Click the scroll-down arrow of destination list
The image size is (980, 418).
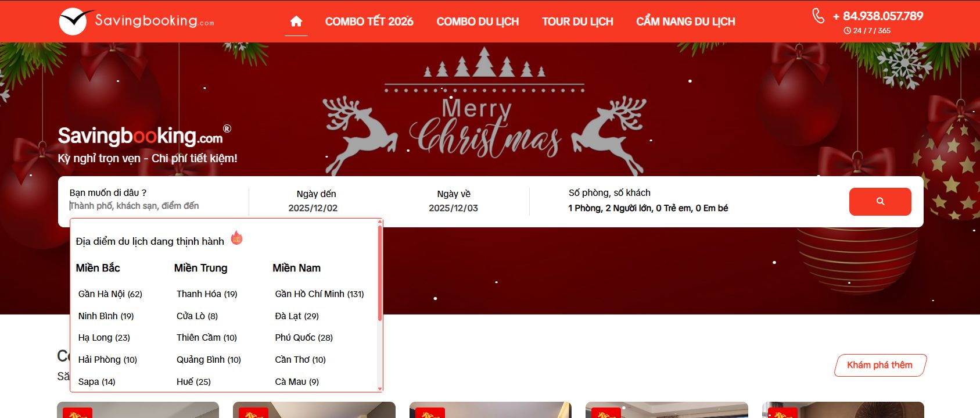coord(380,389)
